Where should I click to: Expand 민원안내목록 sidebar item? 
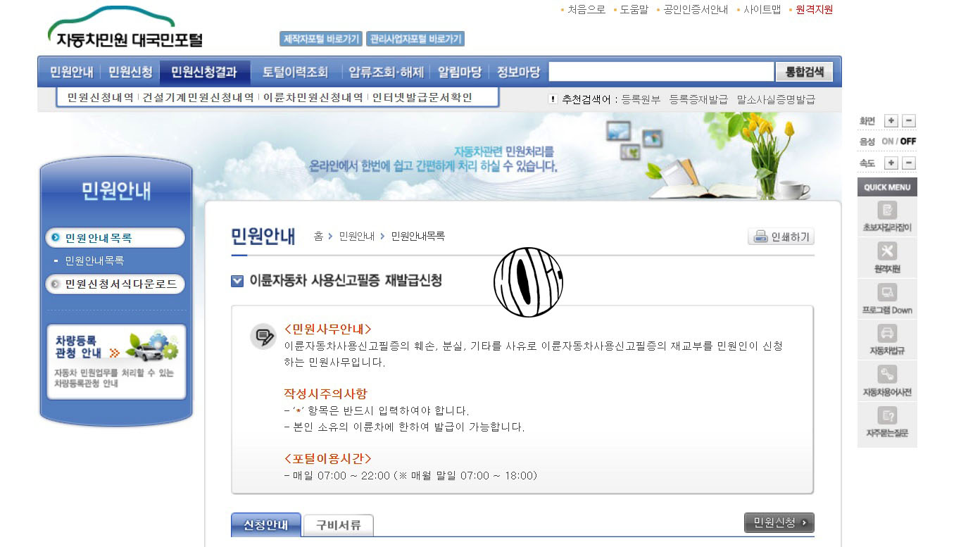115,238
